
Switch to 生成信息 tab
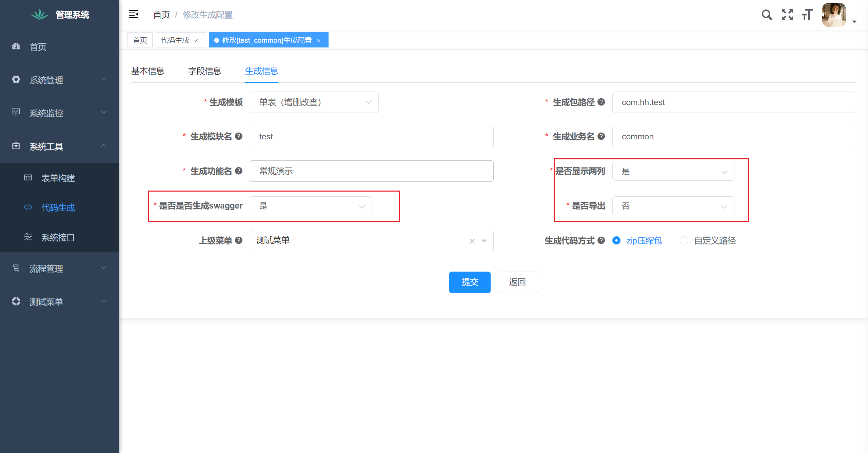(262, 71)
